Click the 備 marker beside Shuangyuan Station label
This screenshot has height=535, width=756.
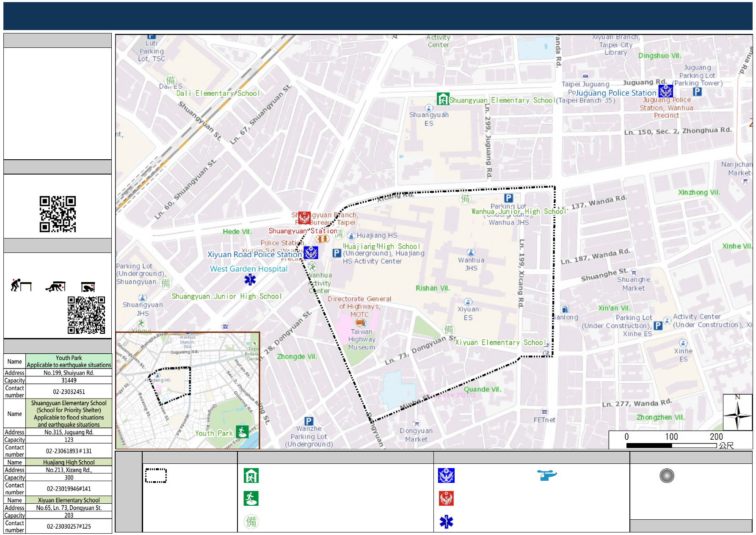point(339,234)
